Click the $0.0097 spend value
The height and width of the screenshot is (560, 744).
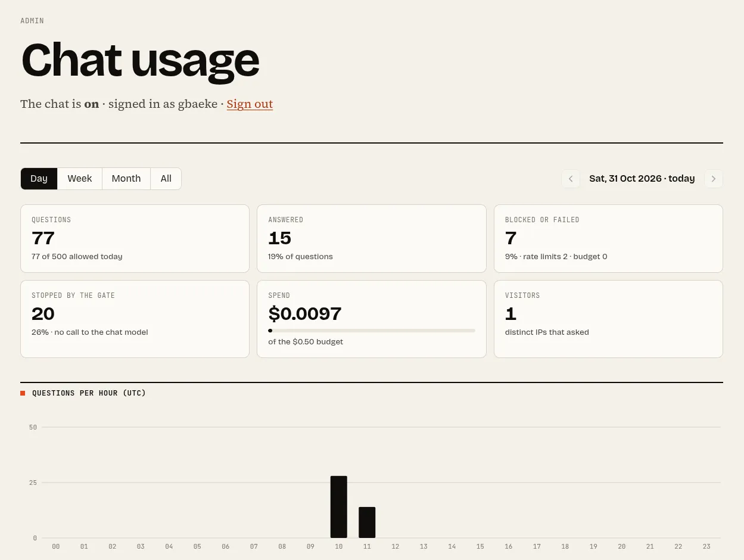coord(305,313)
